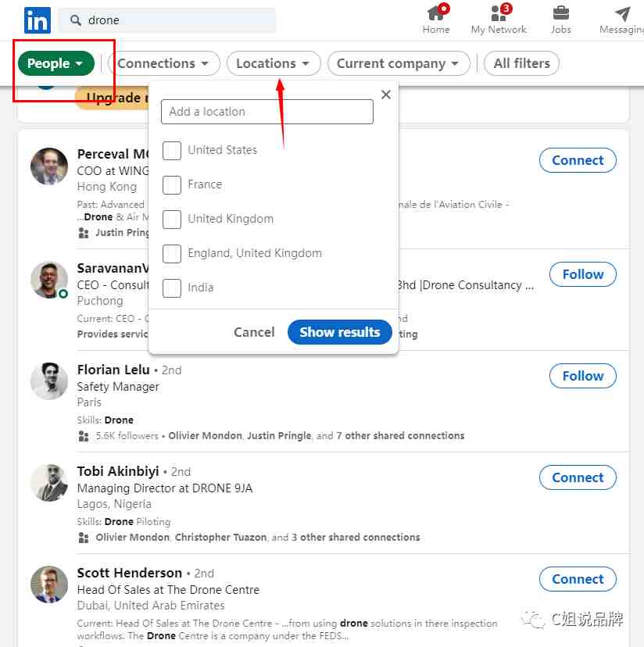This screenshot has height=647, width=644.
Task: Click the search magnifier icon
Action: (x=76, y=20)
